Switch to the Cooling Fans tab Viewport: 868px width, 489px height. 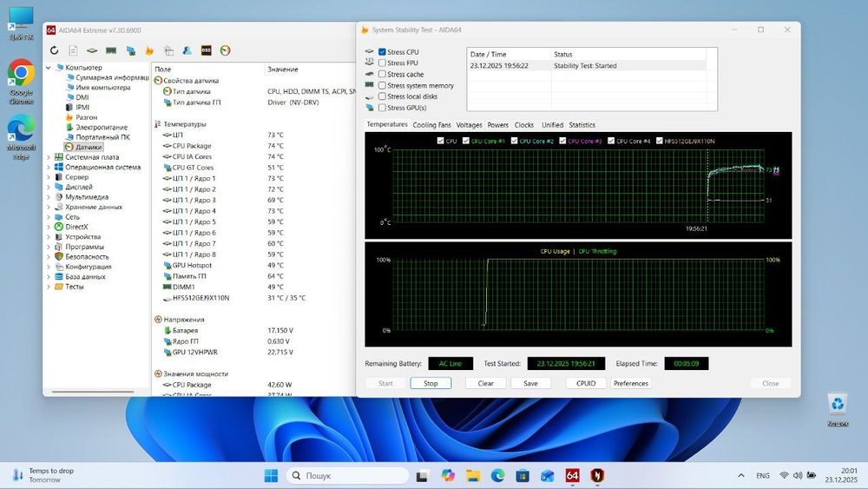click(431, 125)
